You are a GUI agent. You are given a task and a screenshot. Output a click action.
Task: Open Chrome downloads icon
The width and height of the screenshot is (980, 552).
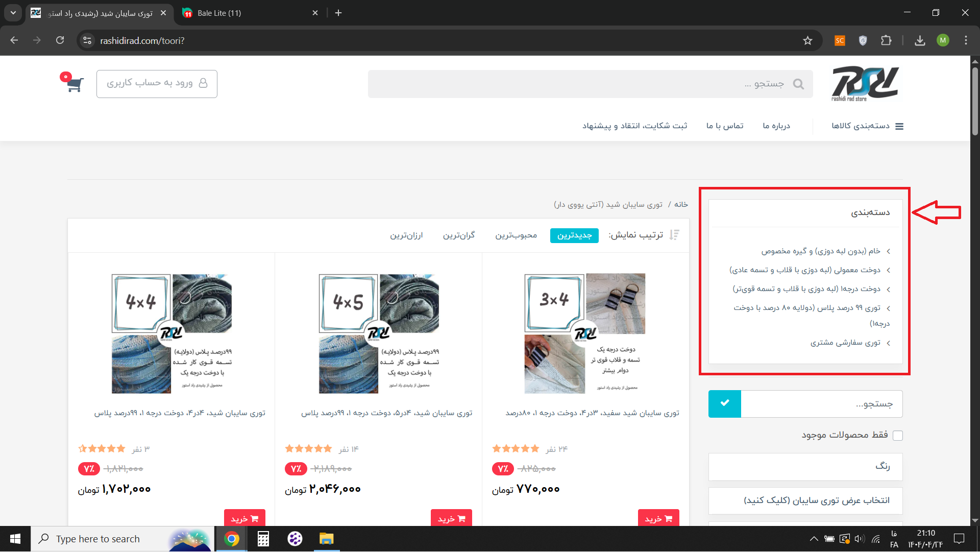(x=920, y=40)
